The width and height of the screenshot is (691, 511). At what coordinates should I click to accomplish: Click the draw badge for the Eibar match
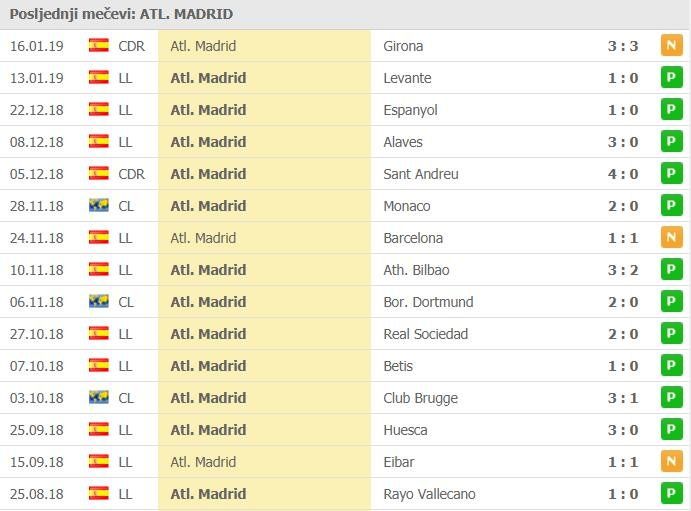(x=671, y=462)
